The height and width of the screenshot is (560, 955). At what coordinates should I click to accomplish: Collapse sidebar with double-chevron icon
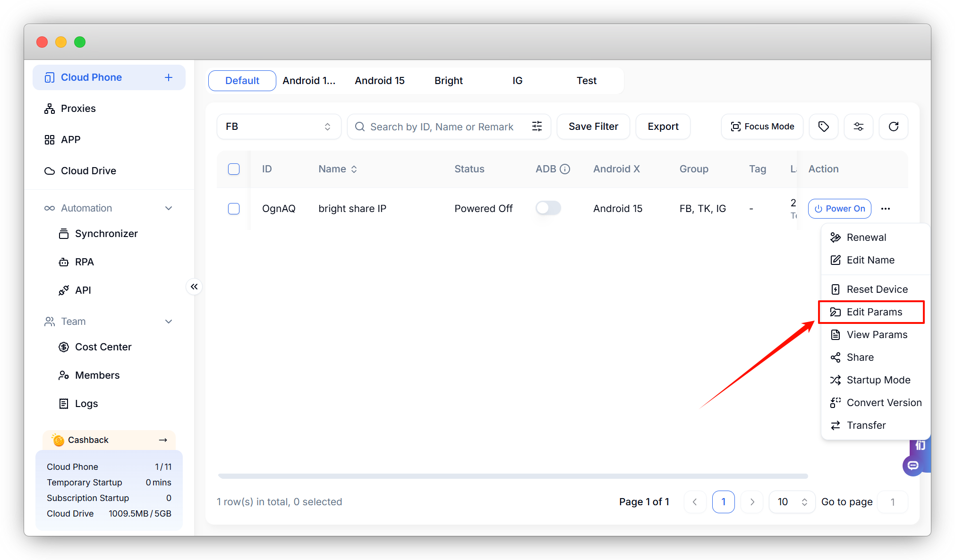pyautogui.click(x=194, y=287)
